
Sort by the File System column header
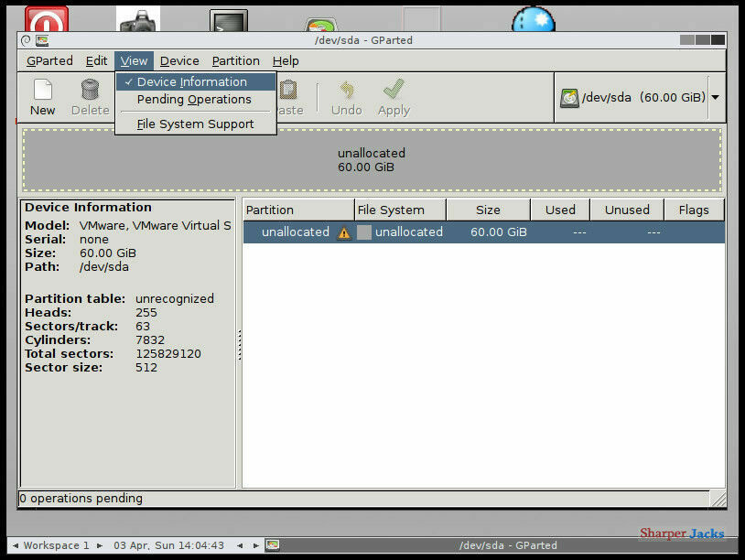401,210
